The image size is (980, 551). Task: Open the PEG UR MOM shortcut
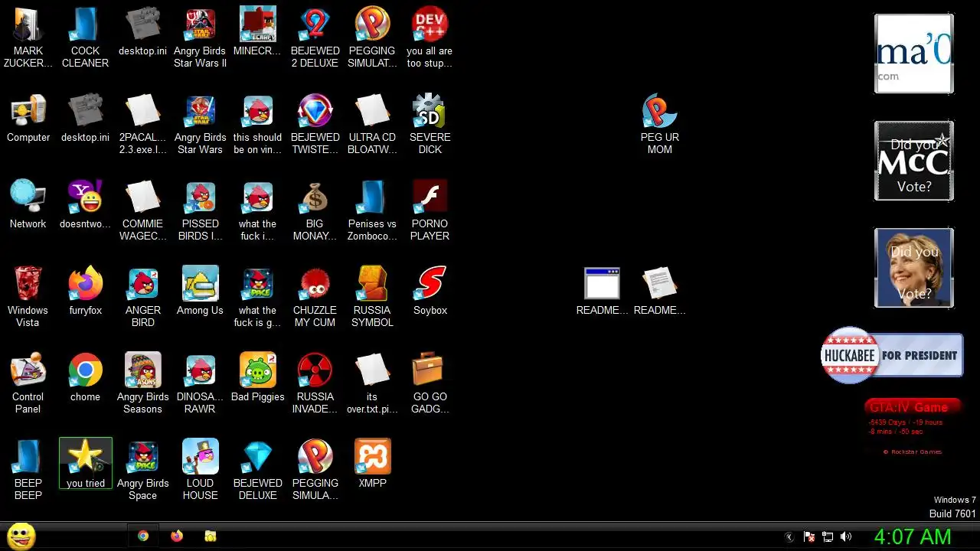pyautogui.click(x=659, y=123)
